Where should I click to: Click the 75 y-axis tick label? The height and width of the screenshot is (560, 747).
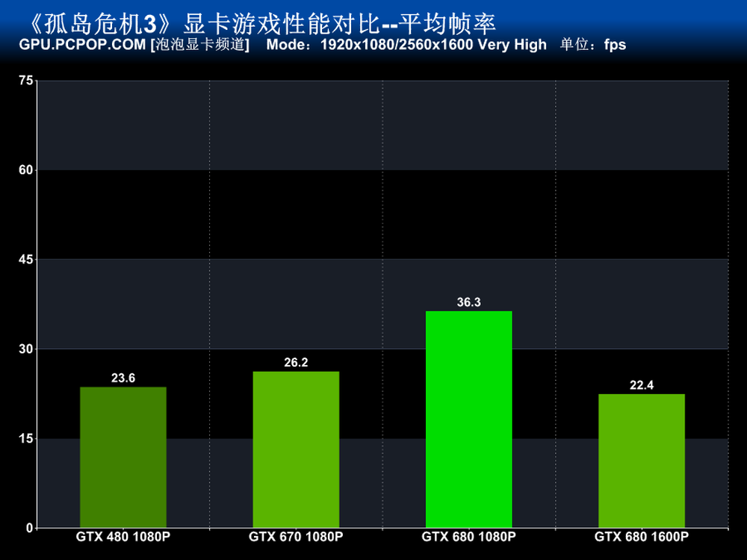(x=25, y=81)
